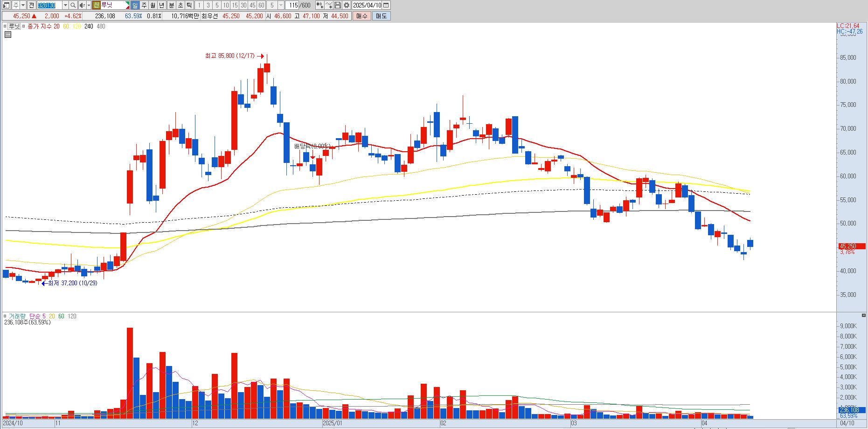The width and height of the screenshot is (868, 429).
Task: Click the candle count field showing 115
Action: pyautogui.click(x=292, y=5)
